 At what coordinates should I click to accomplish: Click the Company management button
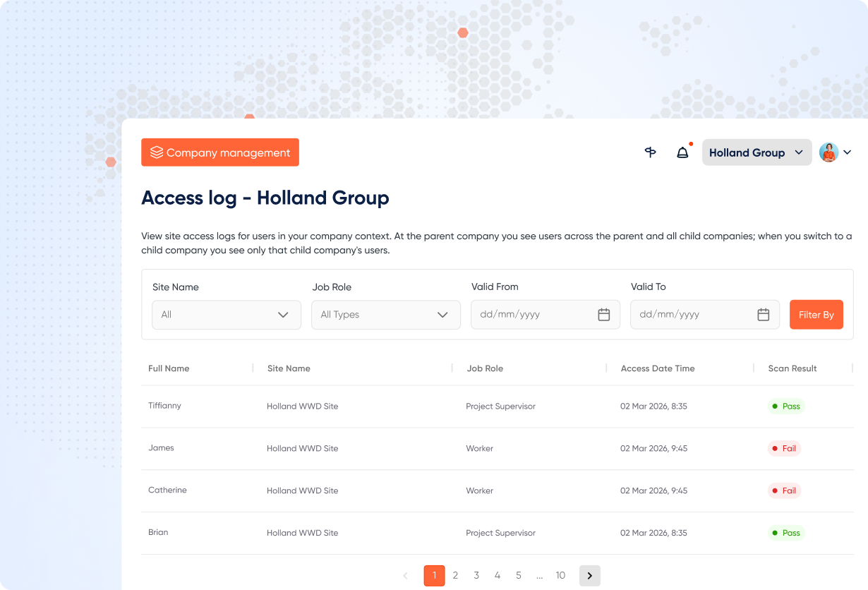click(220, 152)
